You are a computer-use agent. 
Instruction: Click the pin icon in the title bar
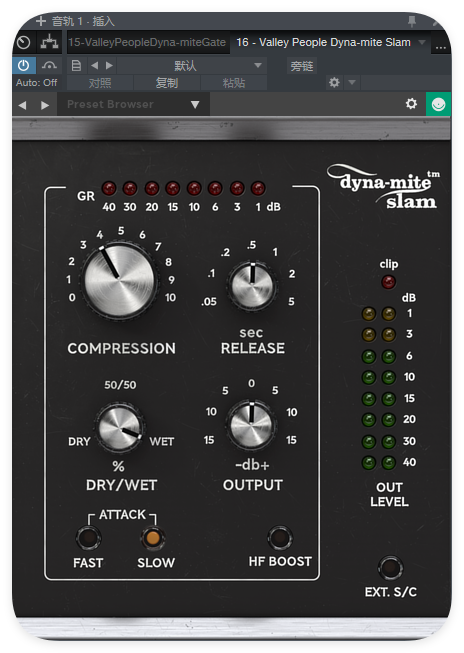412,21
